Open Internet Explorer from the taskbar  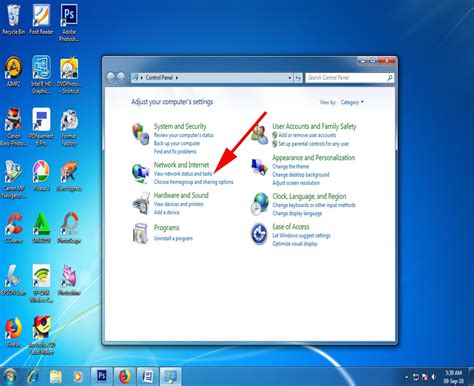tap(33, 377)
